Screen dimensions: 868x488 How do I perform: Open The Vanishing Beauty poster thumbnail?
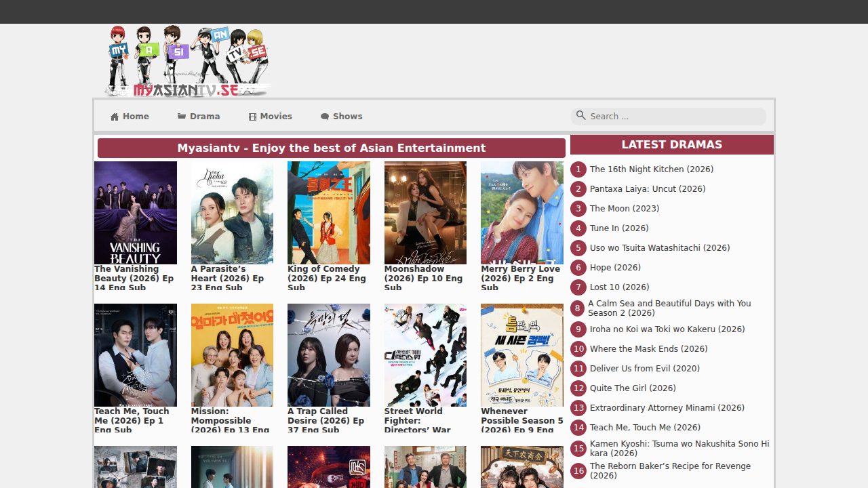[x=136, y=213]
